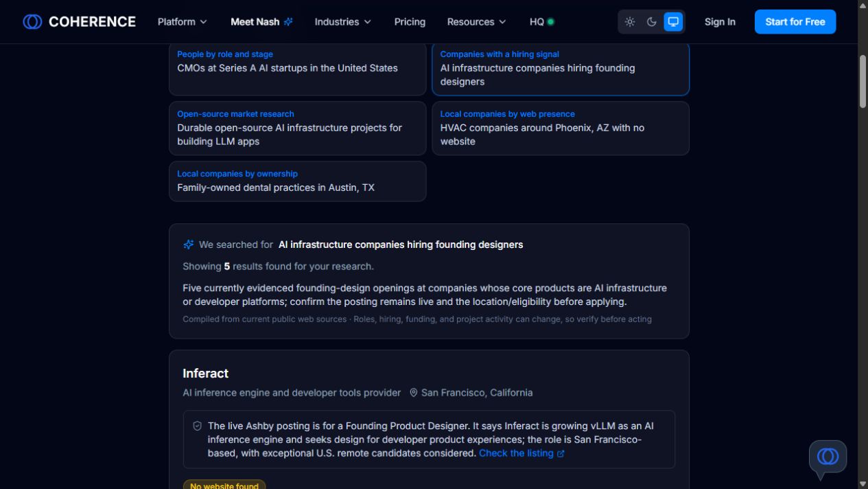
Task: Select AI infrastructure companies hiring founding designers card
Action: tap(561, 69)
